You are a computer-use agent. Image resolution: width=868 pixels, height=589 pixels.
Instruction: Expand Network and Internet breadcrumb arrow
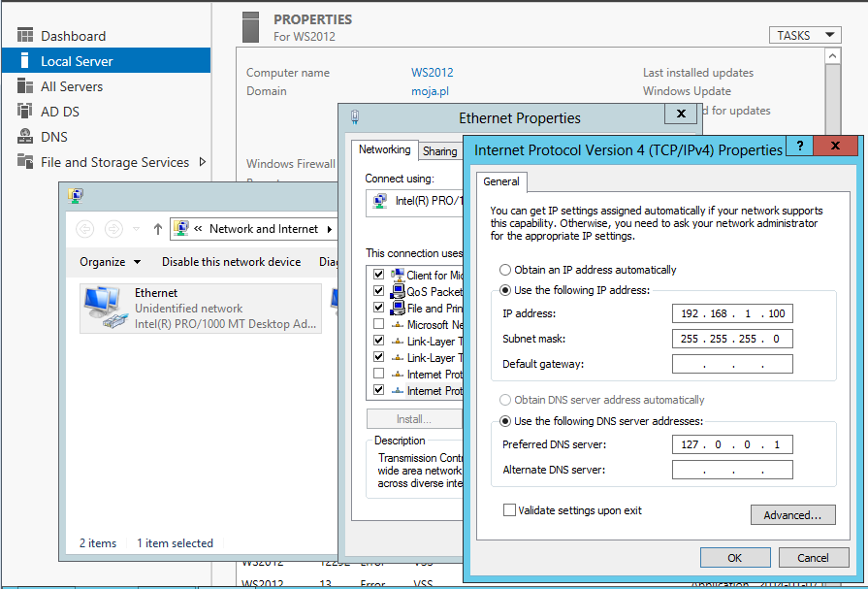click(x=330, y=229)
